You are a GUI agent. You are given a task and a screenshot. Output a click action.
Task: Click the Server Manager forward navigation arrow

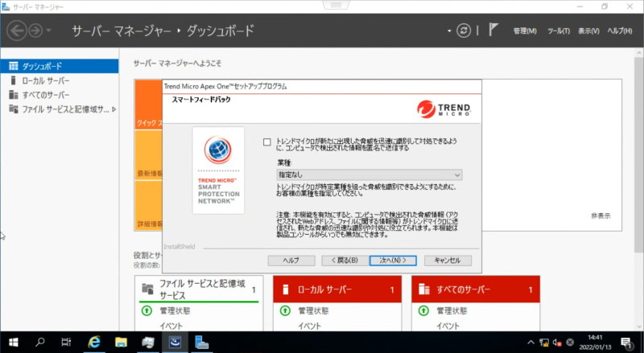(x=35, y=31)
